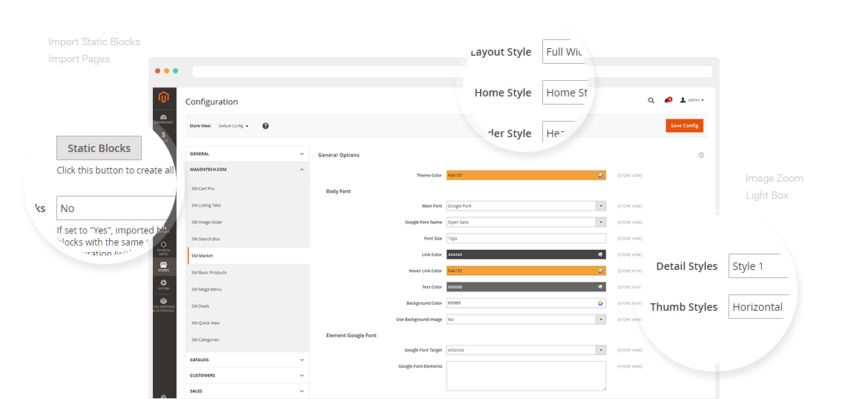Click the Link Color 444444 swatch field

(526, 254)
